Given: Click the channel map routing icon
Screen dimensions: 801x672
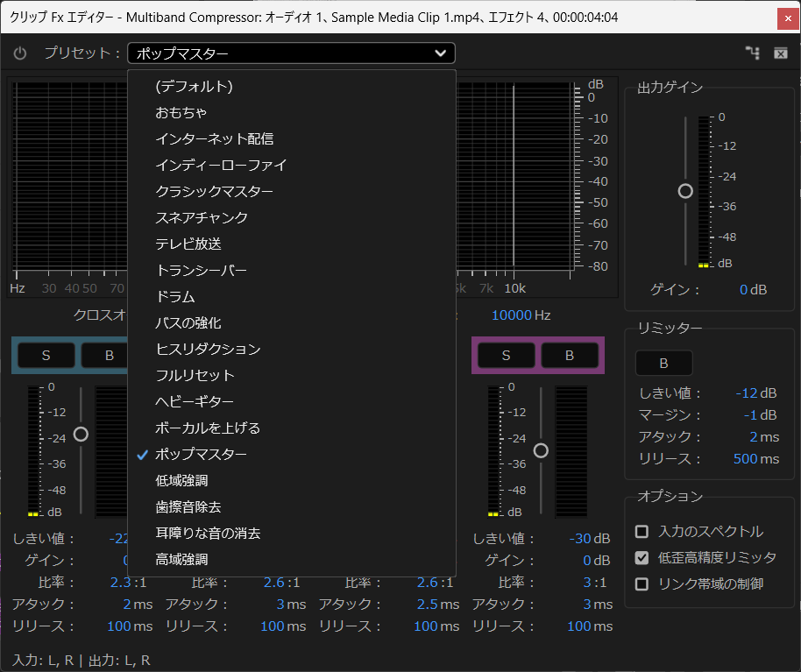Looking at the screenshot, I should (752, 54).
